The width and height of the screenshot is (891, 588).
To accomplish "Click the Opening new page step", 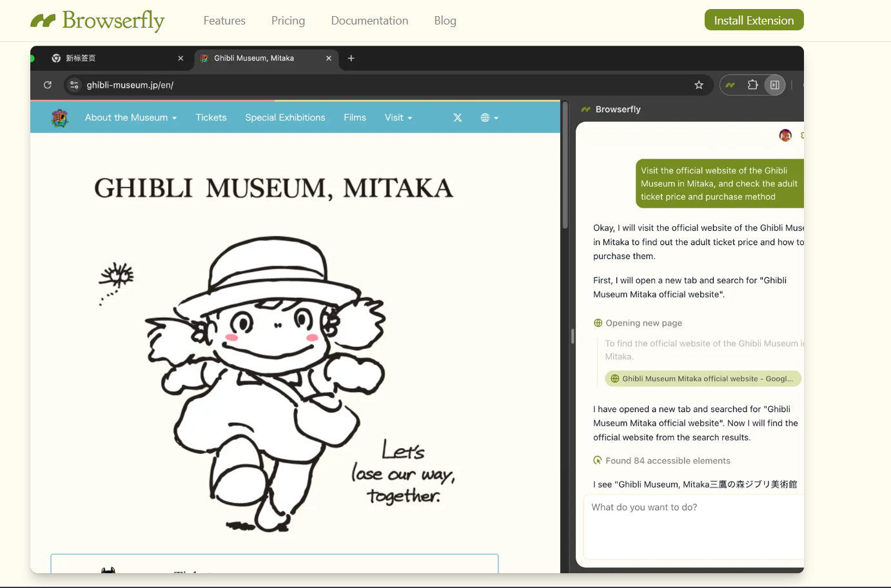I will 638,323.
